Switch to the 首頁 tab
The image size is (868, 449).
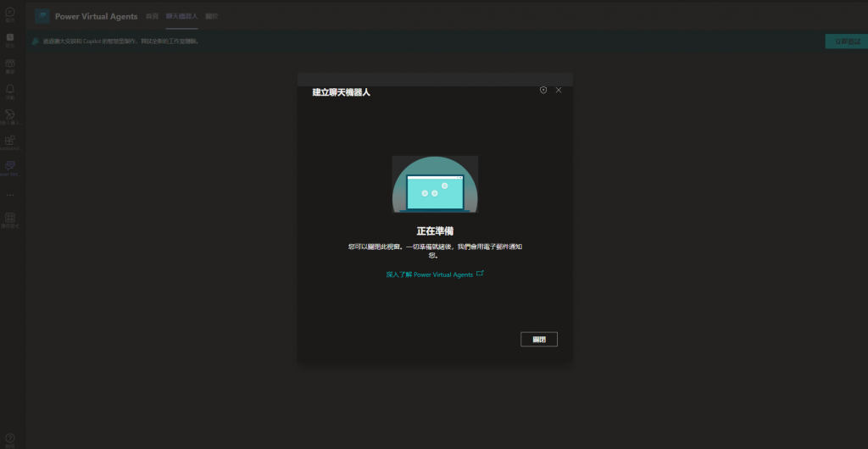pos(152,16)
